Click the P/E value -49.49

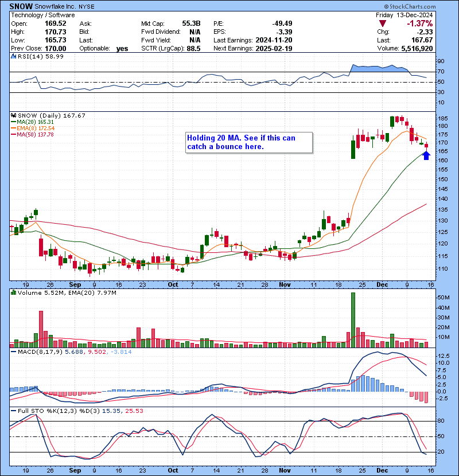click(x=282, y=24)
